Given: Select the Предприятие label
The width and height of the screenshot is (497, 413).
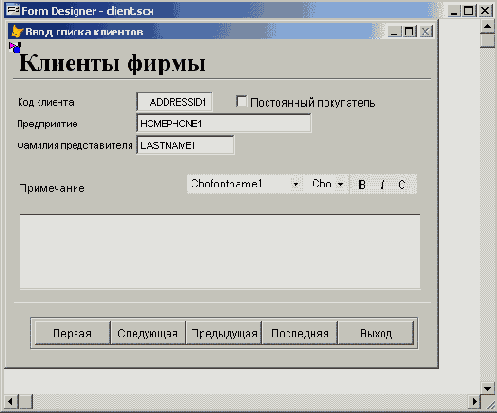Looking at the screenshot, I should (47, 124).
